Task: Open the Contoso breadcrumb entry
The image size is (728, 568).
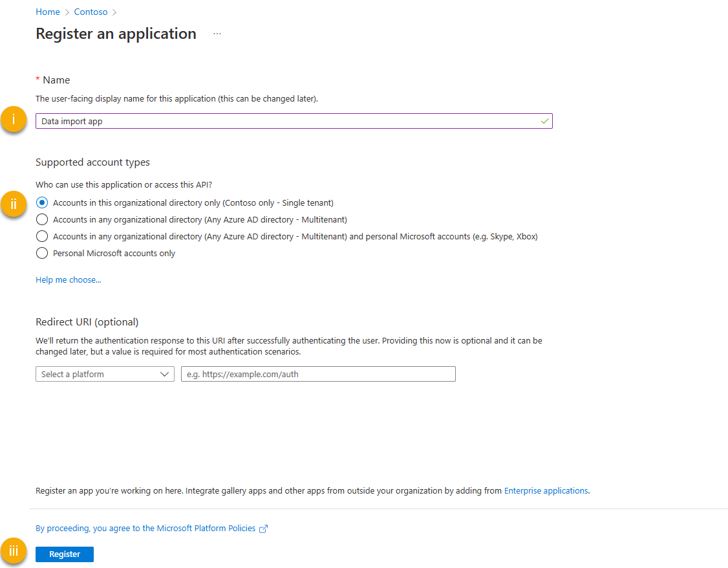Action: (x=91, y=12)
